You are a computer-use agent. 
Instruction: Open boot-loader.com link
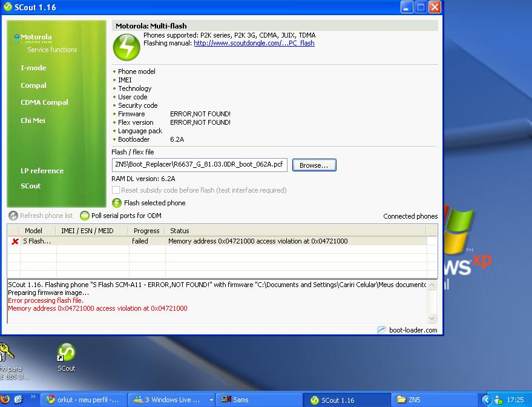click(413, 330)
